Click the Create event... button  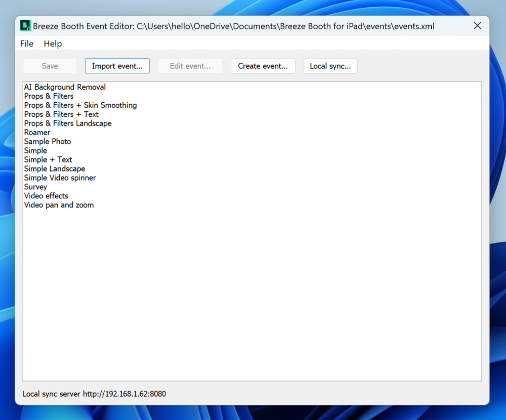(263, 66)
